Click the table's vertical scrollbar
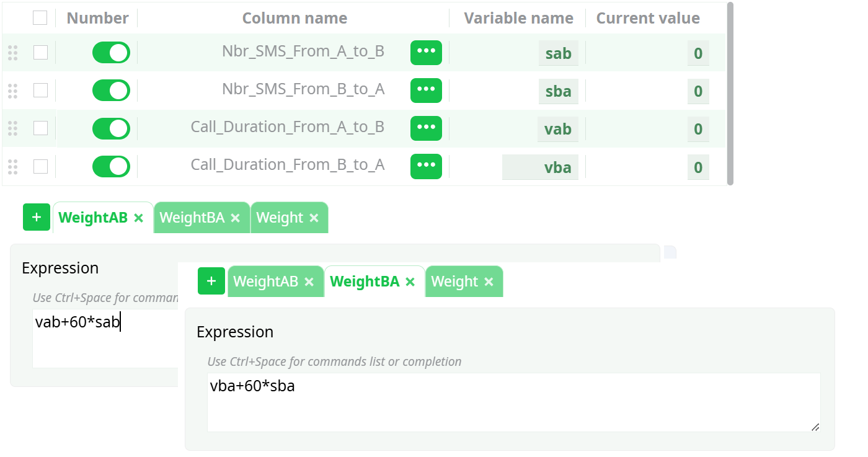This screenshot has height=457, width=868. (x=730, y=93)
